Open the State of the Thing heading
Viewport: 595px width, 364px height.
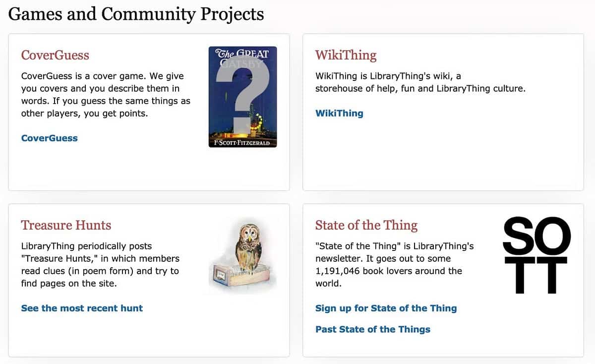coord(366,225)
